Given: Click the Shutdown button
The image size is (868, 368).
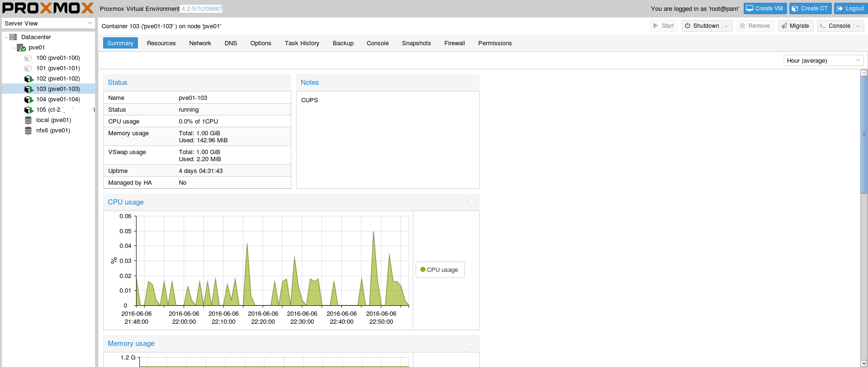Looking at the screenshot, I should coord(702,26).
